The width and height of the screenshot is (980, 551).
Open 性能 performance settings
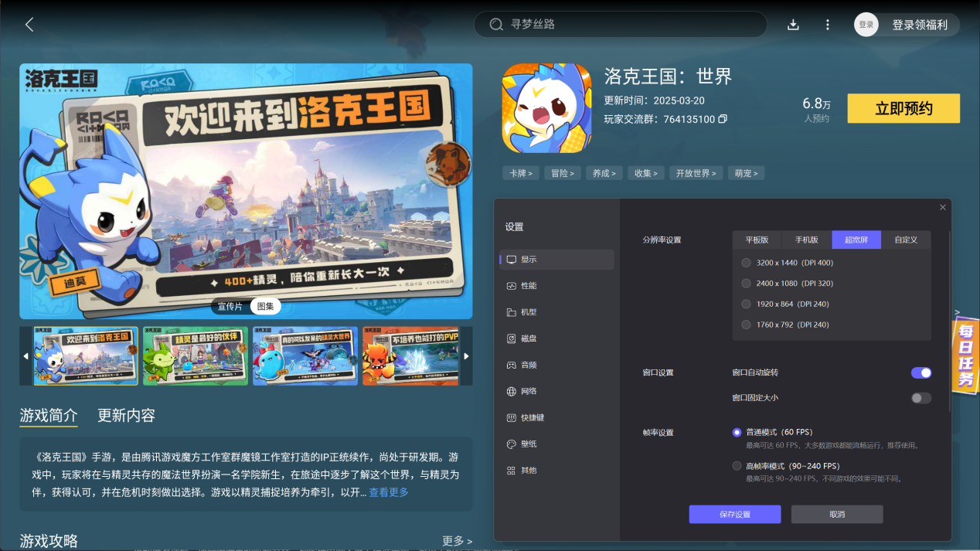[x=529, y=286]
